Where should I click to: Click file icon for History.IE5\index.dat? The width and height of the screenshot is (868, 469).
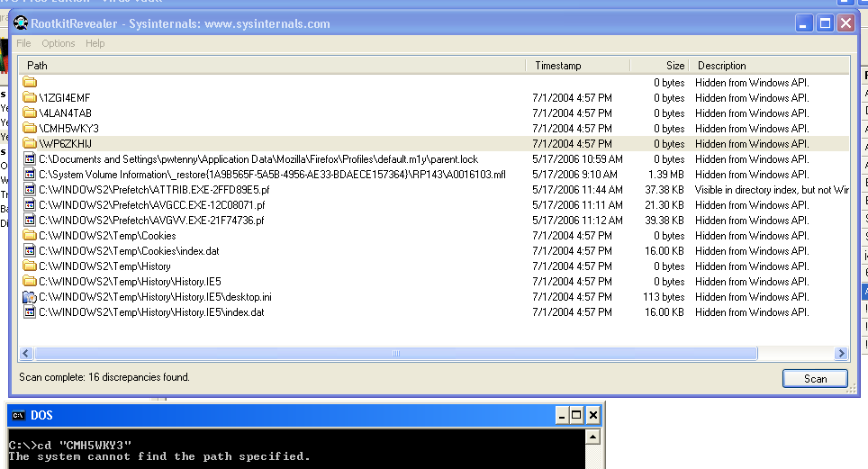pyautogui.click(x=30, y=312)
